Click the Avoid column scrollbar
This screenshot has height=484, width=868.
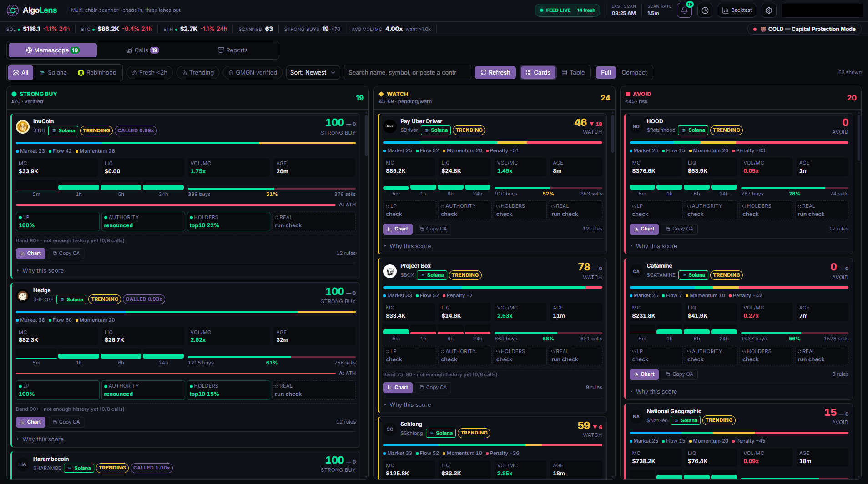coord(858,138)
